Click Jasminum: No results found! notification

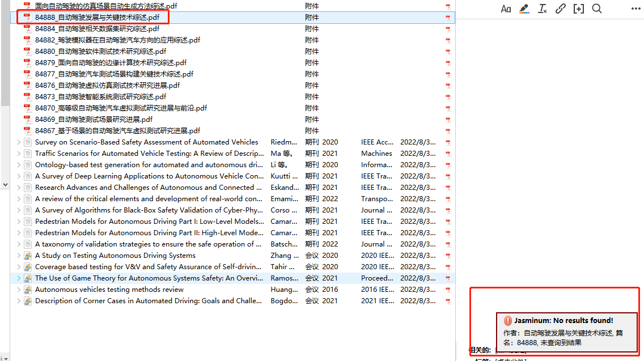point(566,332)
